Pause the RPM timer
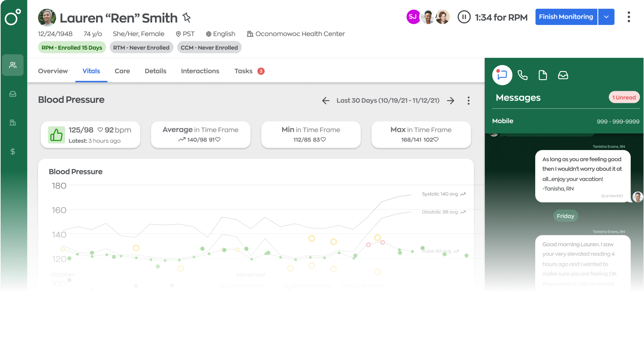 pos(464,17)
